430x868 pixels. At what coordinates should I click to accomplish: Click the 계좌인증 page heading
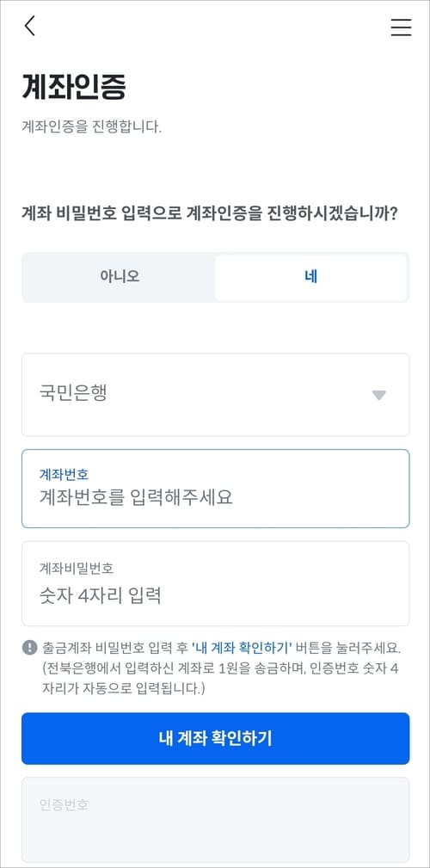point(74,88)
